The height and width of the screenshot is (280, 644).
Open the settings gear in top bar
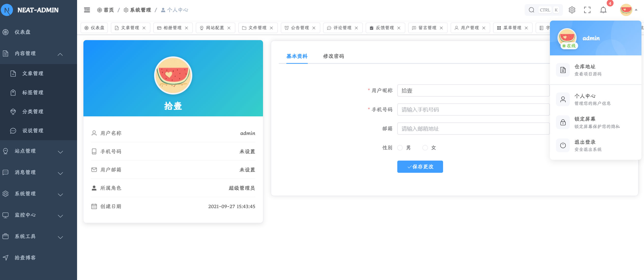pos(572,10)
